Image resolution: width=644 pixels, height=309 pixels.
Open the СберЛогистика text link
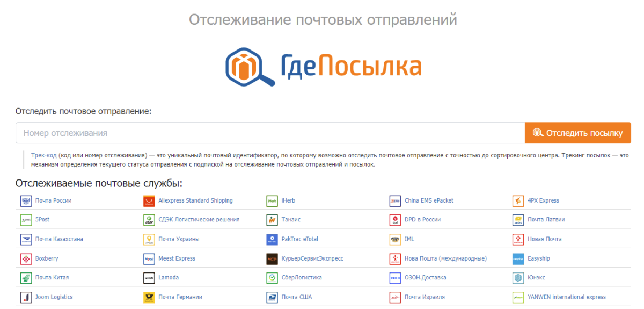click(302, 277)
